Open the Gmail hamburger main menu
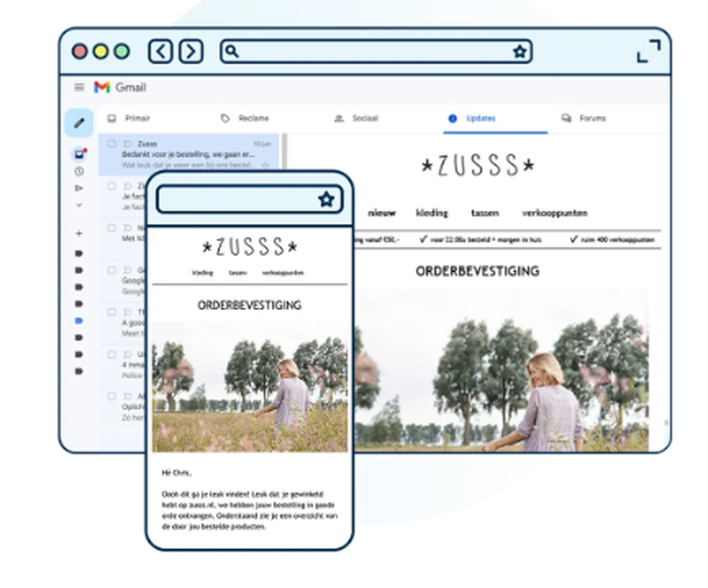This screenshot has width=708, height=588. click(79, 87)
